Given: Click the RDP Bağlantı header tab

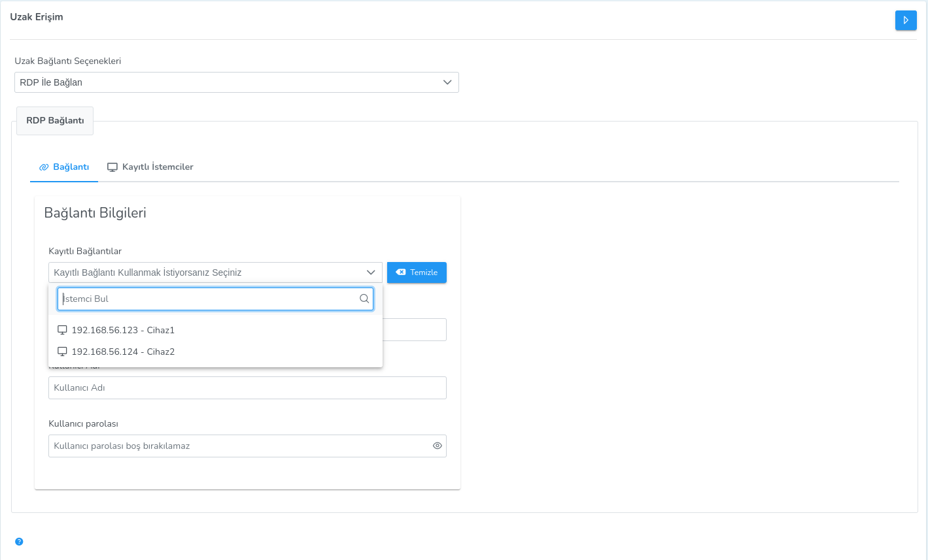Looking at the screenshot, I should [55, 121].
